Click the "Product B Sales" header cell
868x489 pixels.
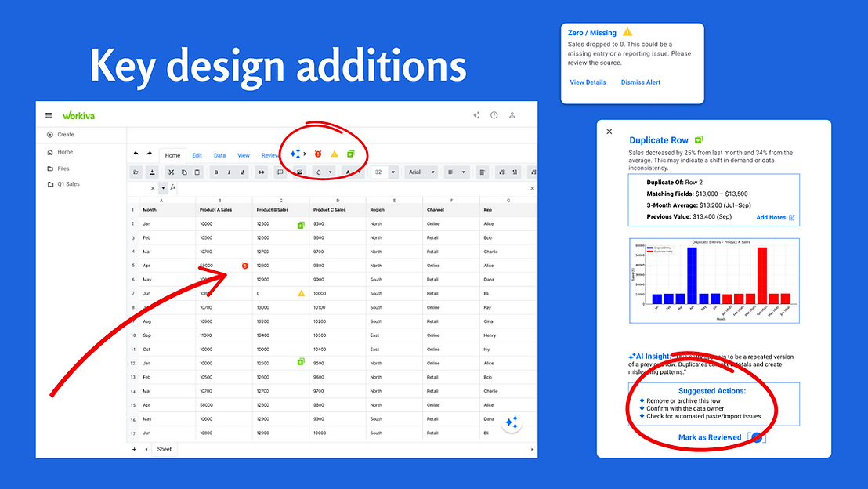point(280,210)
